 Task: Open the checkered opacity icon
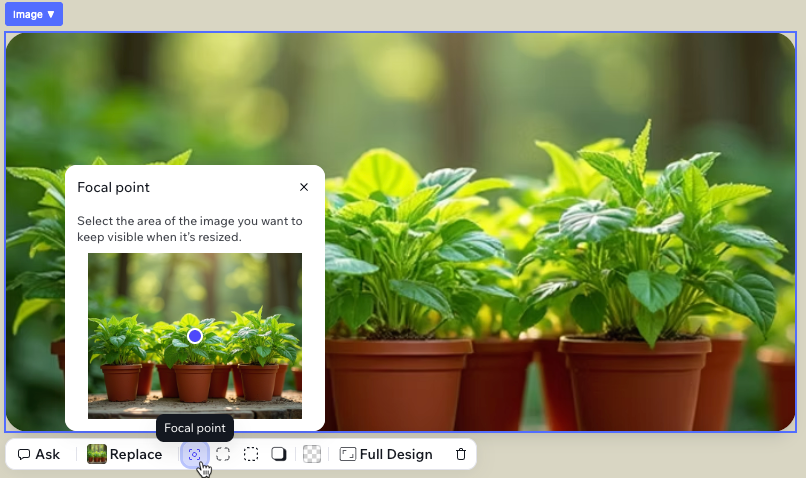point(312,454)
